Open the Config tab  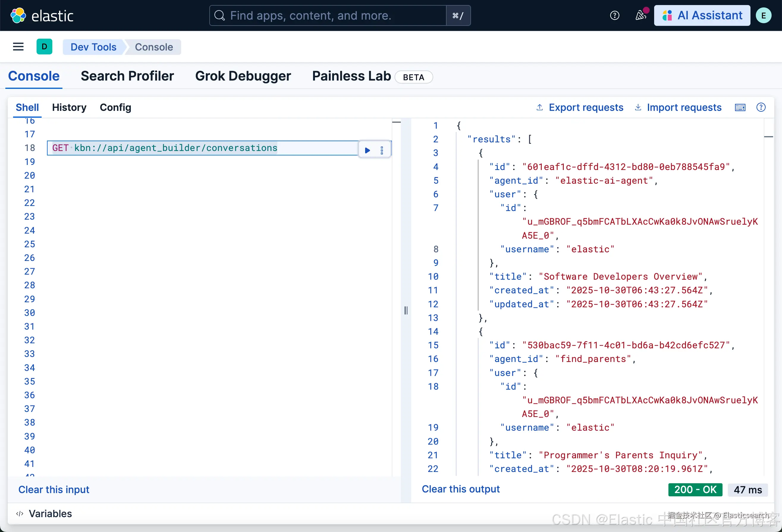pyautogui.click(x=115, y=107)
